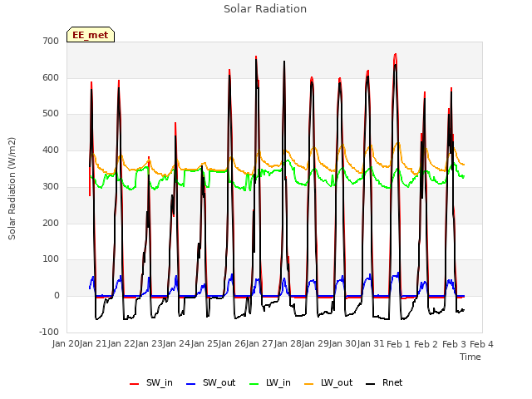
Task: Select the SW_in legend label
Action: 159,382
